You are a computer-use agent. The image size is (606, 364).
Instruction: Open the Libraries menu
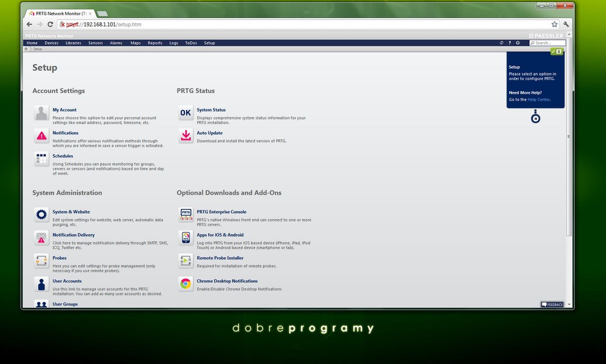73,43
